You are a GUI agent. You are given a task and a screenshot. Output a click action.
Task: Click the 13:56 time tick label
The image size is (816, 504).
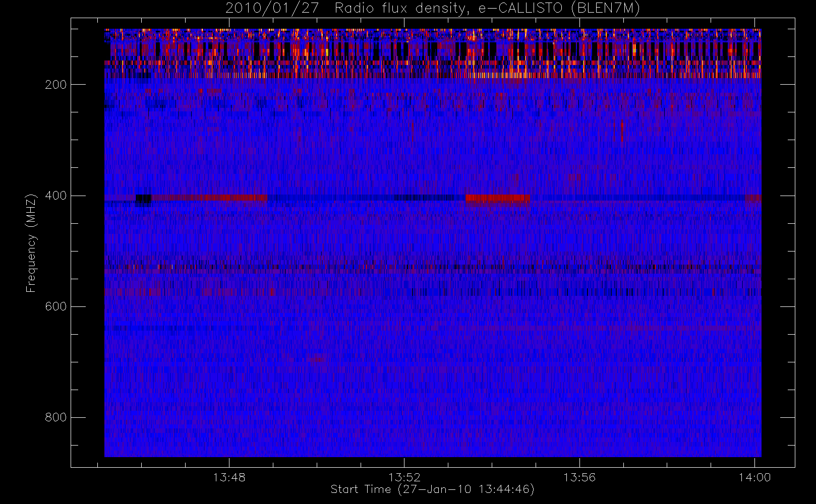pos(579,477)
